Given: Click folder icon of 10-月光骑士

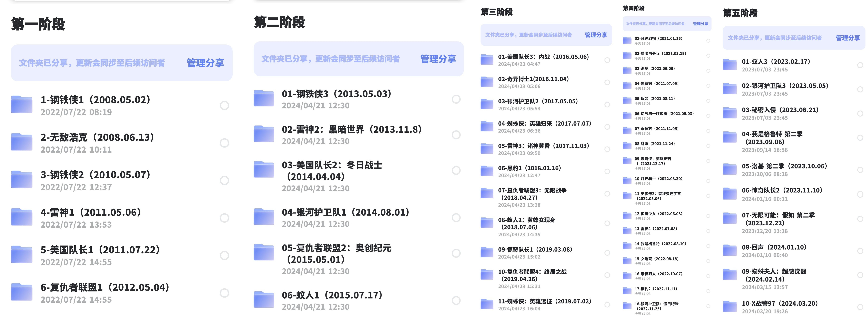Looking at the screenshot, I should coord(627,181).
